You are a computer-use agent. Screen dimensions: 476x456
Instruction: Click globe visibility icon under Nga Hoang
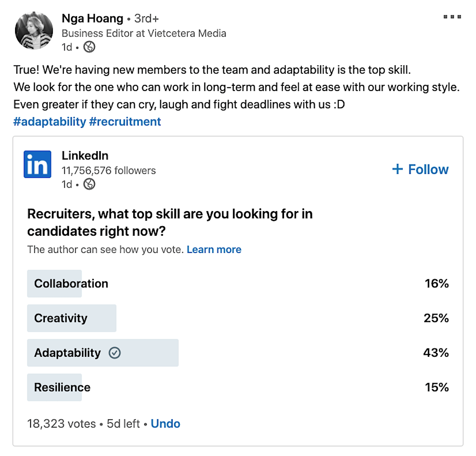pyautogui.click(x=89, y=47)
